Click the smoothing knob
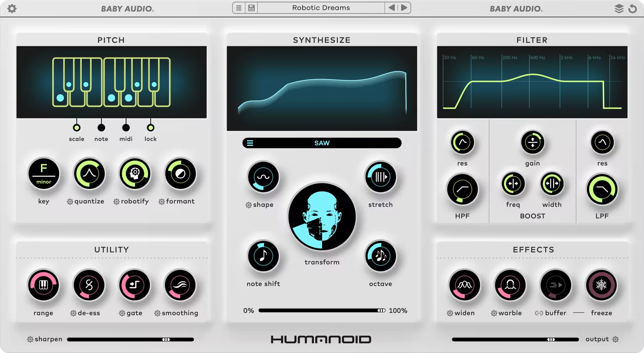The width and height of the screenshot is (644, 353). pyautogui.click(x=180, y=285)
